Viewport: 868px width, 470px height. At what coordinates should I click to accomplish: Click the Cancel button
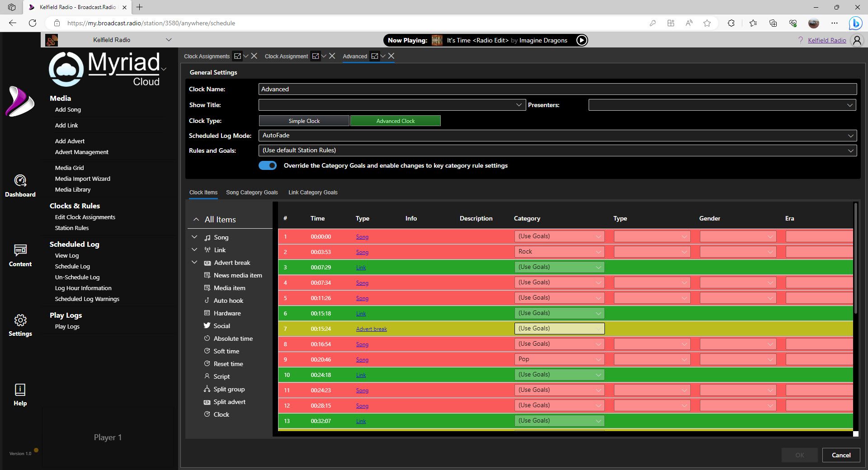coord(841,455)
